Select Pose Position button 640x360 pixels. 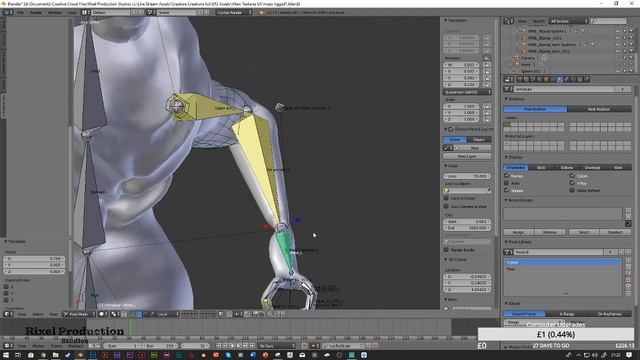(x=535, y=109)
